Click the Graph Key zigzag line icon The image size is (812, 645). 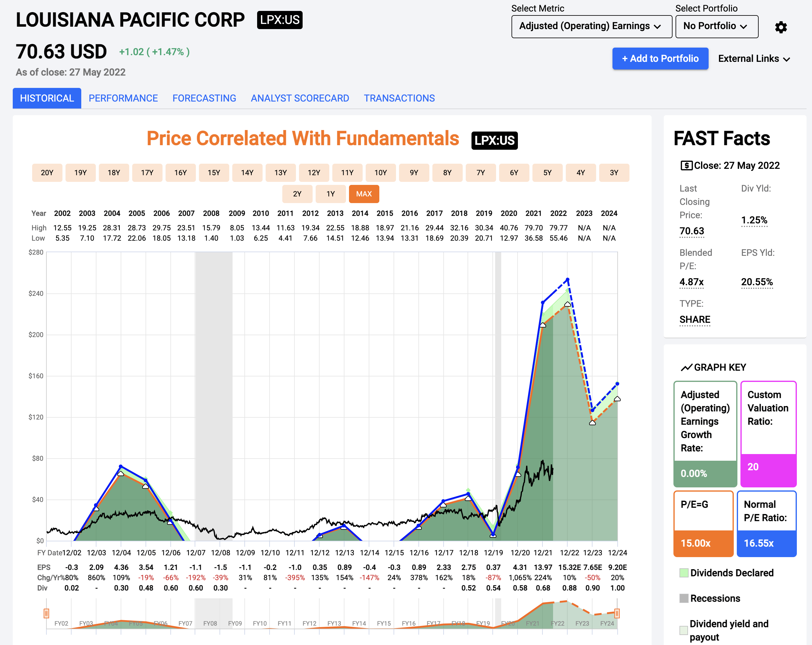(686, 366)
